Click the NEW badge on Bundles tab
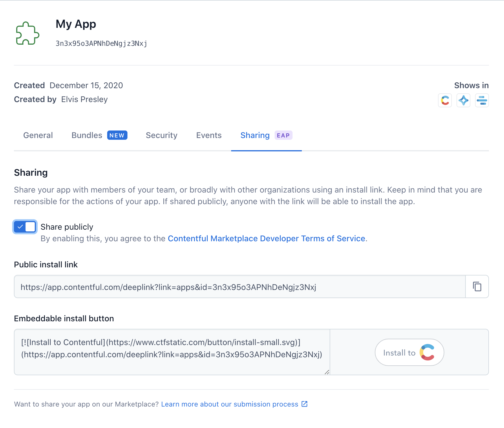 (117, 135)
